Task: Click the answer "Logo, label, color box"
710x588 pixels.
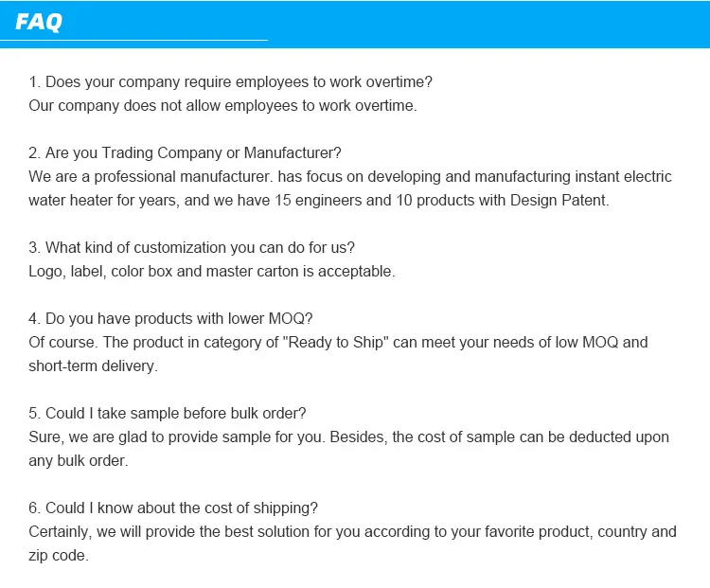Action: [x=211, y=272]
